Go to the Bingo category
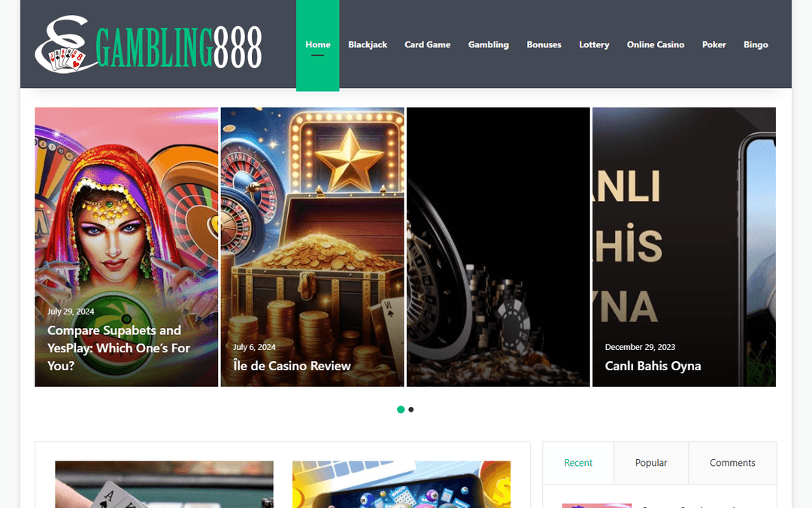Viewport: 812px width, 508px height. pos(756,44)
